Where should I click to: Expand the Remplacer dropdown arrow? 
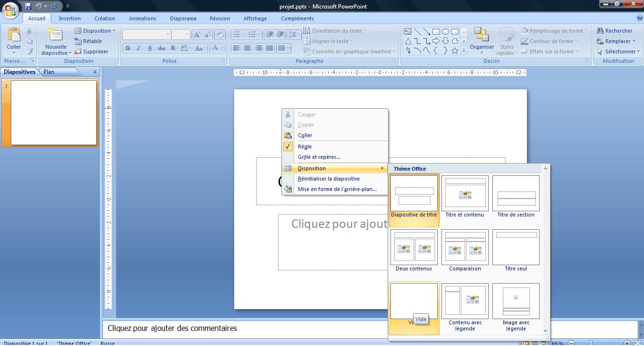[634, 41]
